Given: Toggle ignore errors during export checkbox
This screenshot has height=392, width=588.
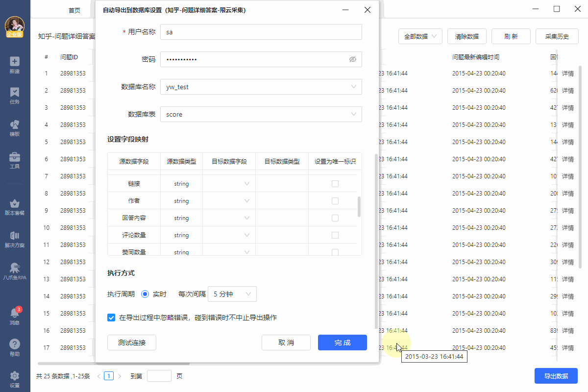Looking at the screenshot, I should point(111,318).
